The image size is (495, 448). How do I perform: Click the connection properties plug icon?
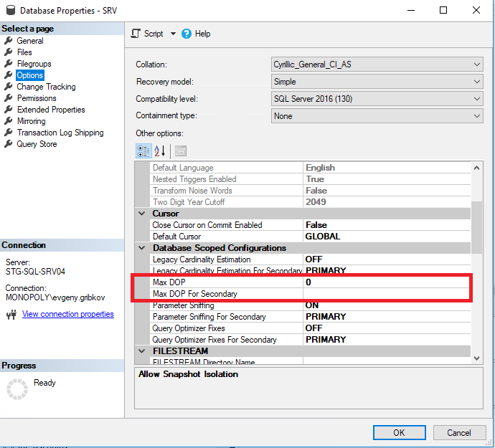click(x=11, y=314)
